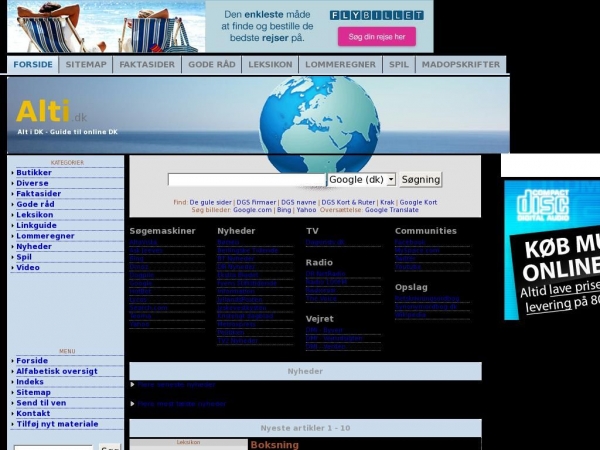Open the Yahoo image search link
Image resolution: width=600 pixels, height=450 pixels.
(307, 210)
